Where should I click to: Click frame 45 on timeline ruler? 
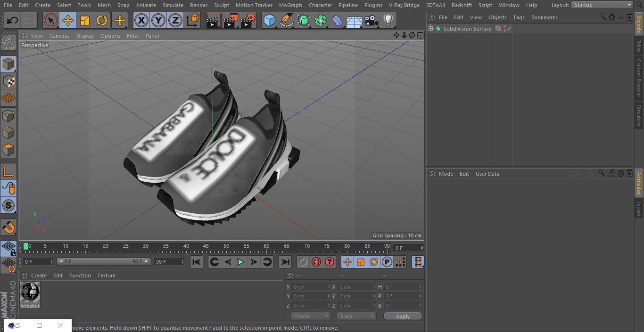coord(206,246)
